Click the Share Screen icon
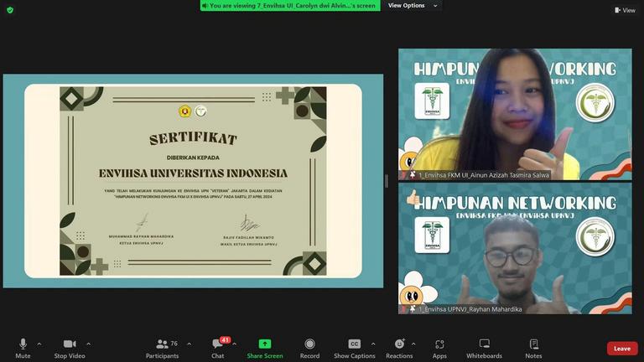Viewport: 644px width, 362px height. point(265,344)
